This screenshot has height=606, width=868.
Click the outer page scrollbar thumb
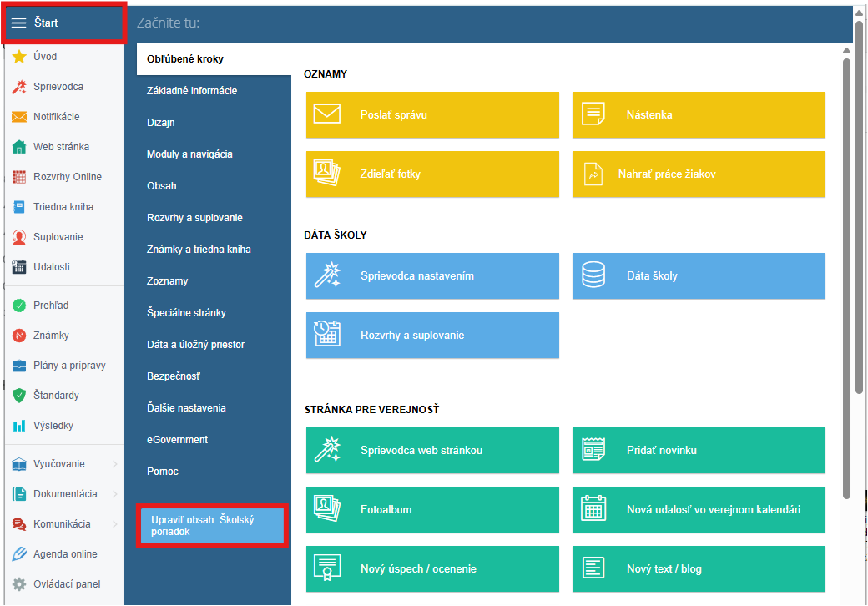[x=859, y=206]
